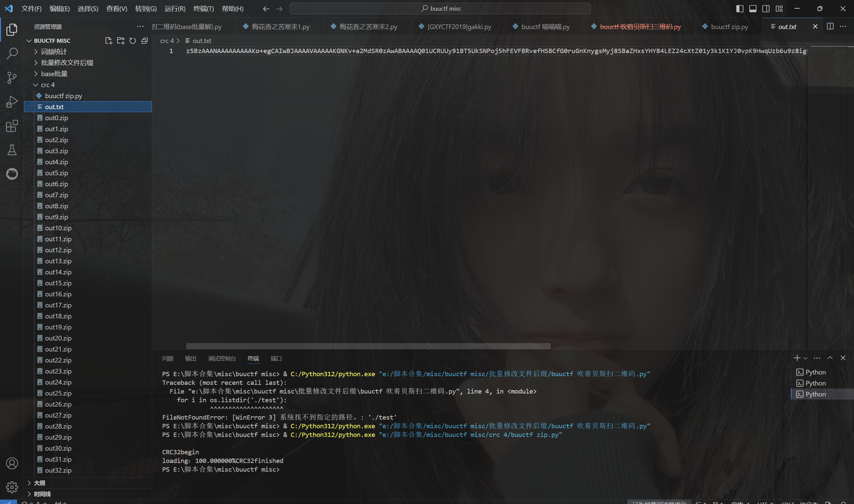This screenshot has height=504, width=854.
Task: Collapse all folders in explorer
Action: [x=145, y=41]
